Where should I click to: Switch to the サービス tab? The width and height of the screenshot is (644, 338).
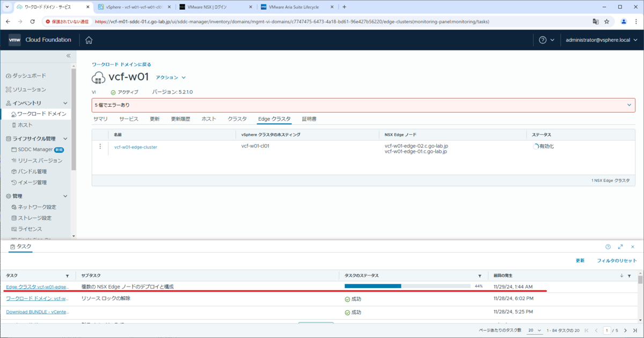[x=129, y=119]
